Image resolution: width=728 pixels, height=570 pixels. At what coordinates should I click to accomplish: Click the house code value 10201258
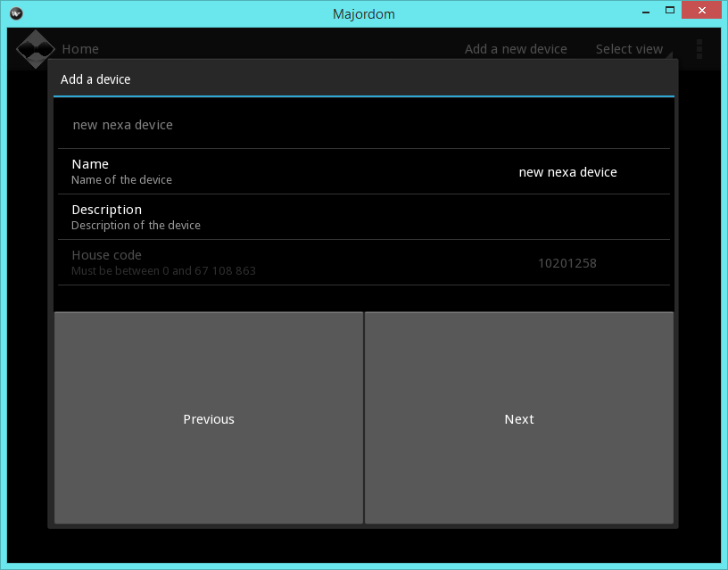point(567,263)
